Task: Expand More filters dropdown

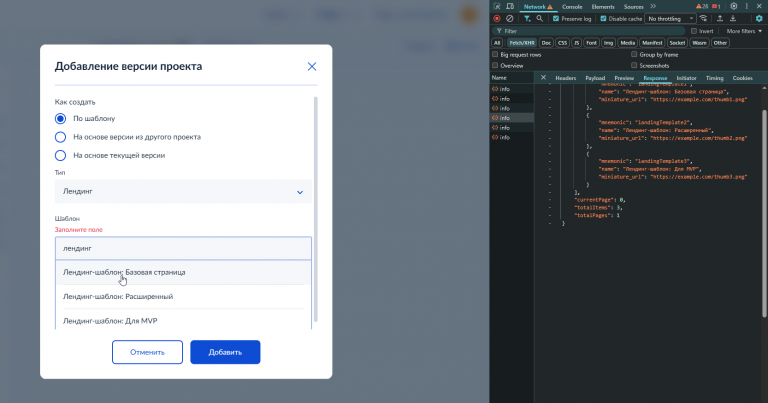Action: coord(744,31)
